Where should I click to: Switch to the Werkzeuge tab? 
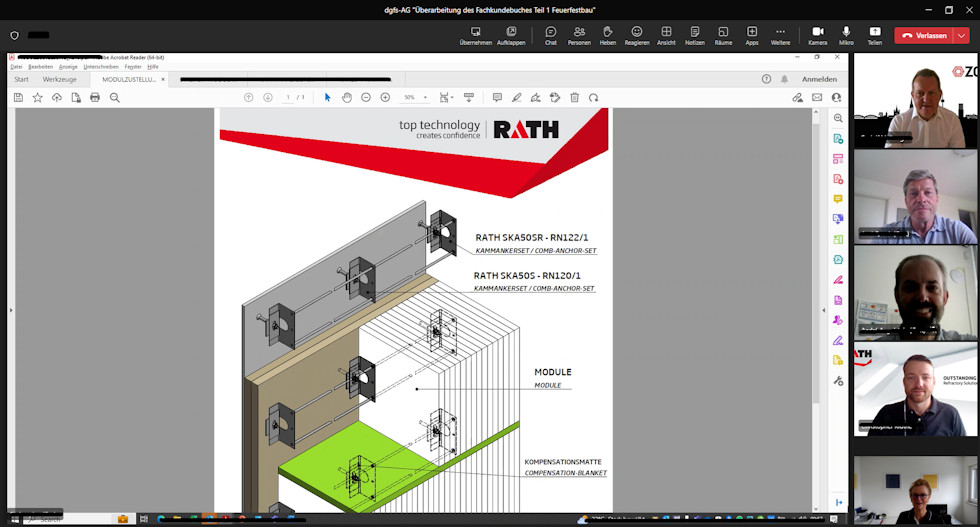(59, 79)
